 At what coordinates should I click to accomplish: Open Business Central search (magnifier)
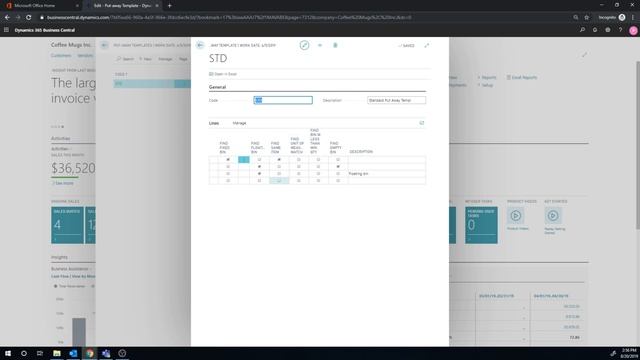pyautogui.click(x=582, y=30)
